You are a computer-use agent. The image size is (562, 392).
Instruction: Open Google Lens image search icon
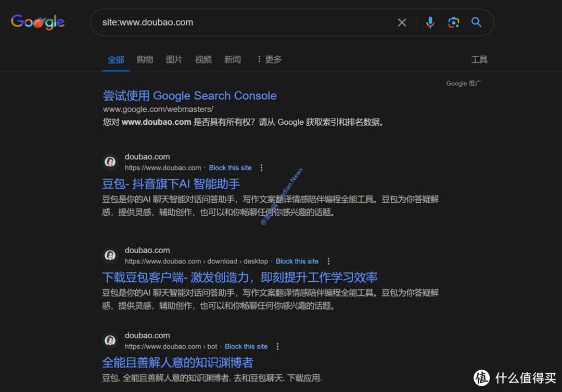click(453, 22)
